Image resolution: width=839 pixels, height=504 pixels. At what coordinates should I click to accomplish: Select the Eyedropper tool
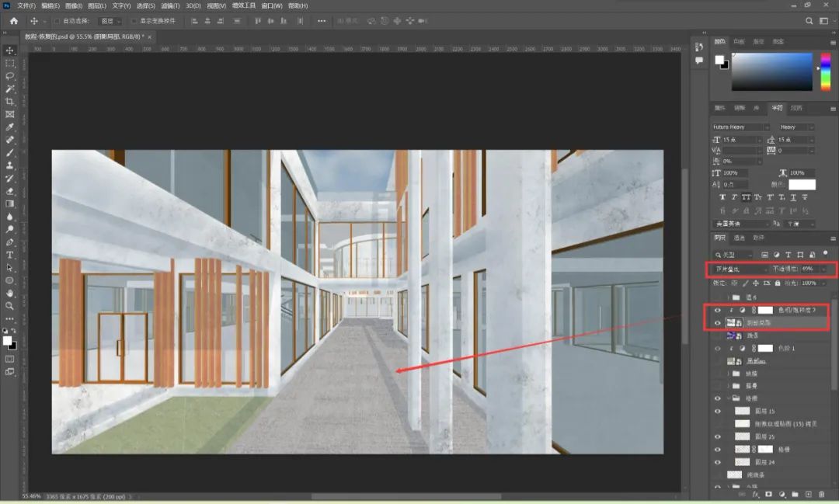9,127
